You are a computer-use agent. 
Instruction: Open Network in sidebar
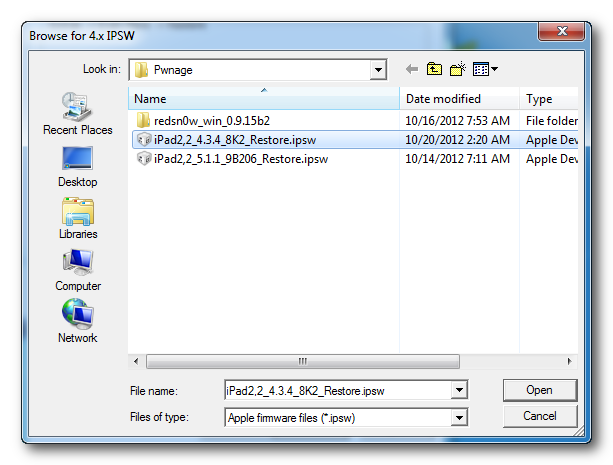click(77, 321)
